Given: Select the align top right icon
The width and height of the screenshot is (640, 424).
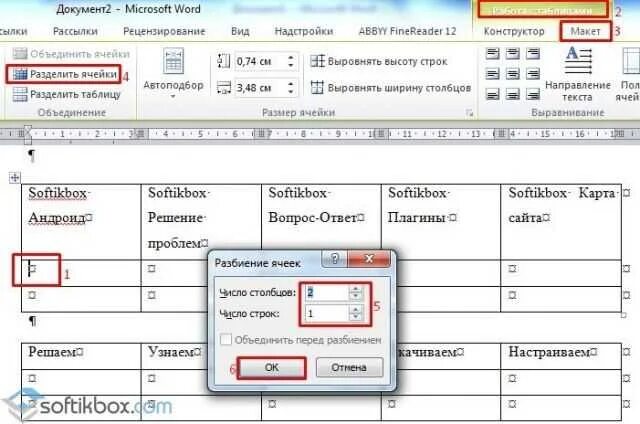Looking at the screenshot, I should tap(533, 53).
